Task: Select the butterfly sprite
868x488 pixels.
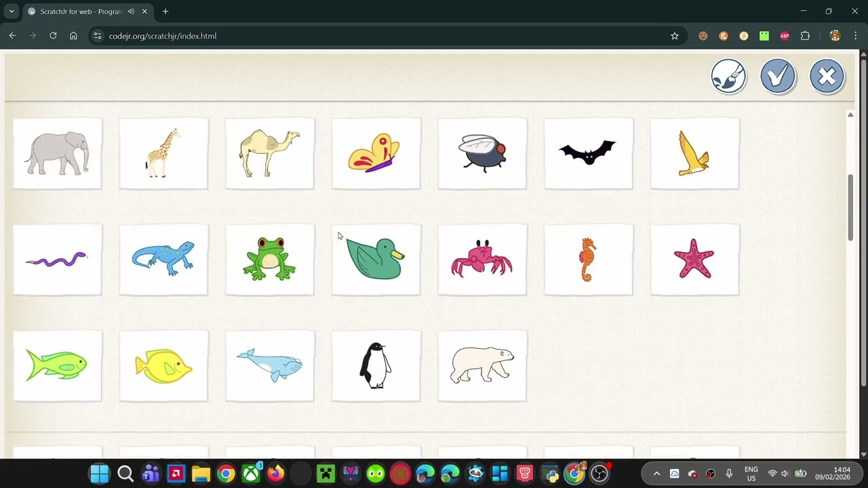Action: point(376,154)
